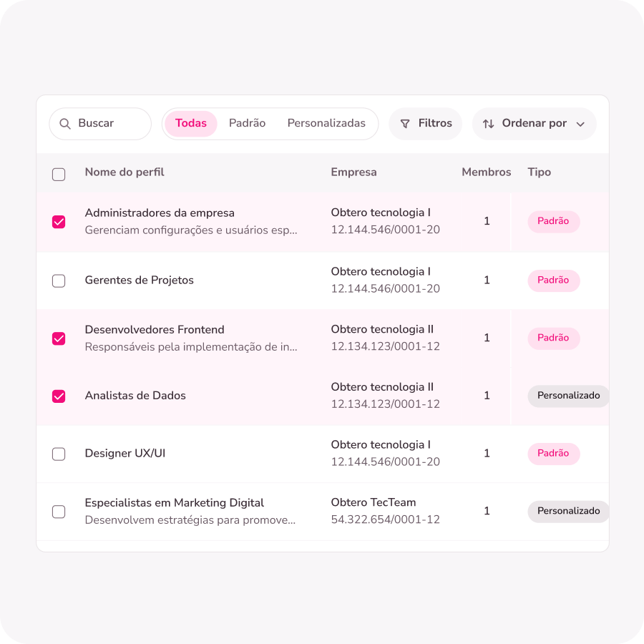
Task: Expand the Ordenar por chevron
Action: 580,125
